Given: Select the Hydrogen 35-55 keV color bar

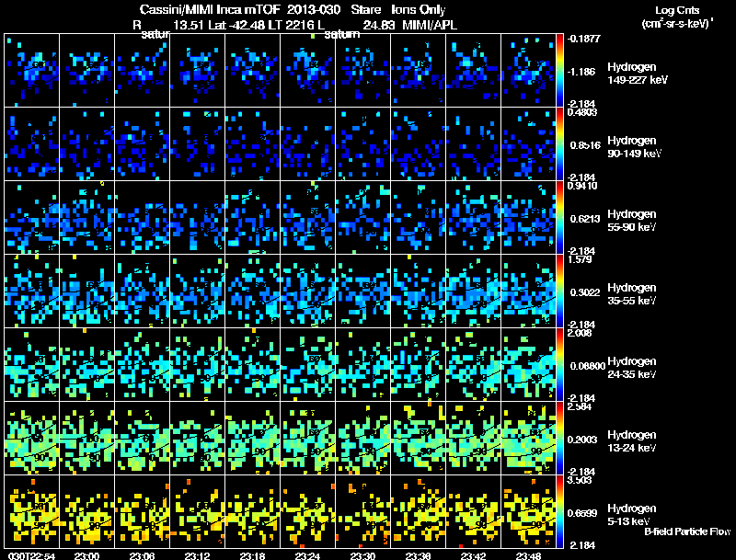Looking at the screenshot, I should [x=559, y=291].
